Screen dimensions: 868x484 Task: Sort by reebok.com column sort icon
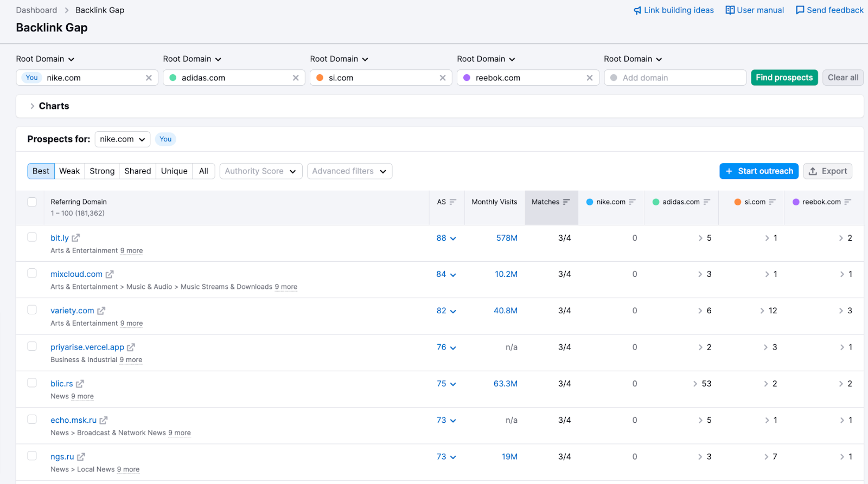pyautogui.click(x=848, y=202)
